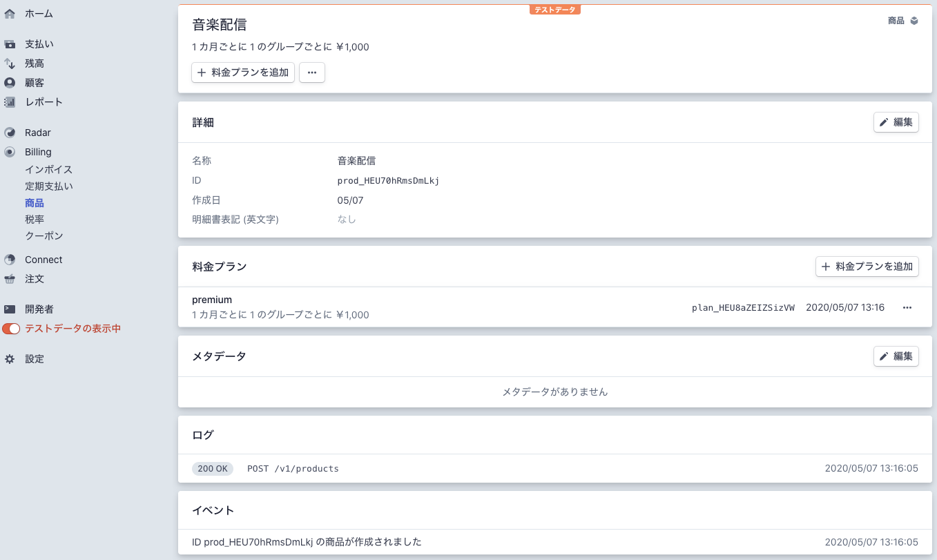
Task: Click the reports (レポート) chart icon
Action: tap(10, 102)
